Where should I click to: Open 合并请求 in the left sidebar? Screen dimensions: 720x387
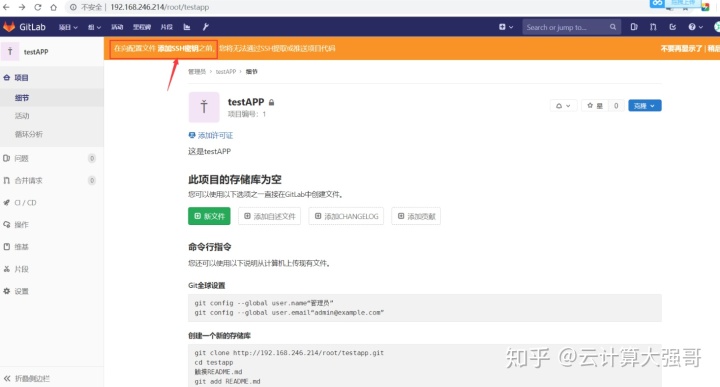coord(52,180)
